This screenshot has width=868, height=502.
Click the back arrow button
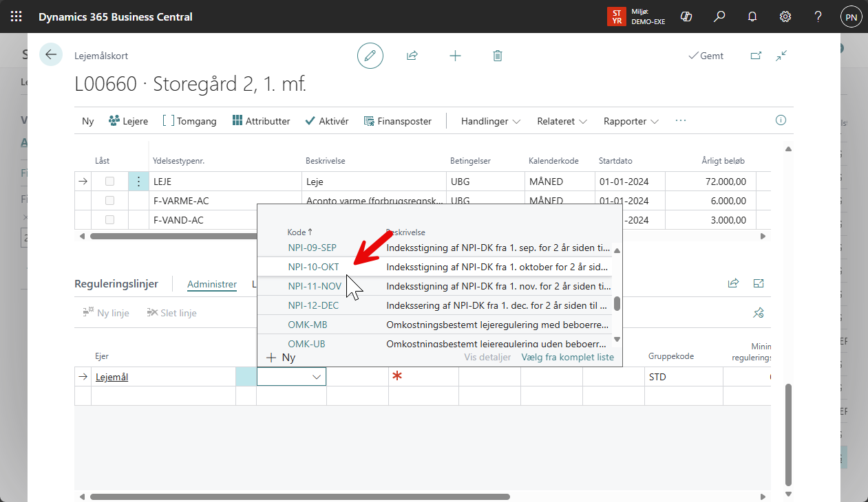point(51,55)
